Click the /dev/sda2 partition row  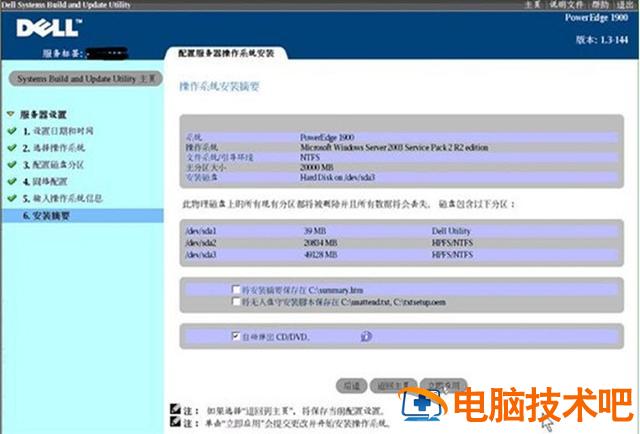point(402,243)
